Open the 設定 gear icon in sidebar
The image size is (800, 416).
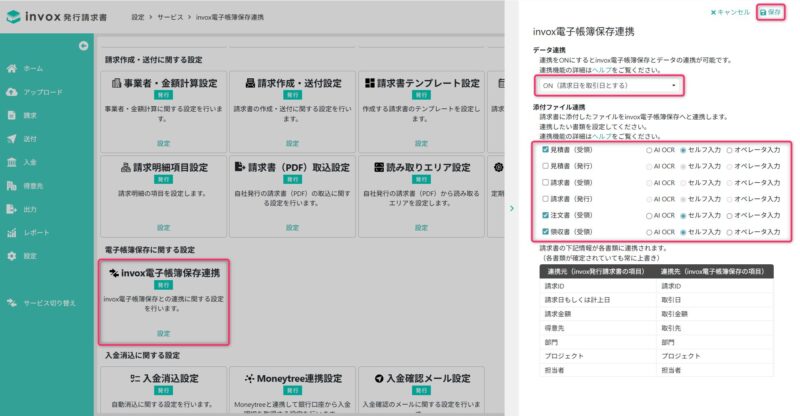point(12,256)
